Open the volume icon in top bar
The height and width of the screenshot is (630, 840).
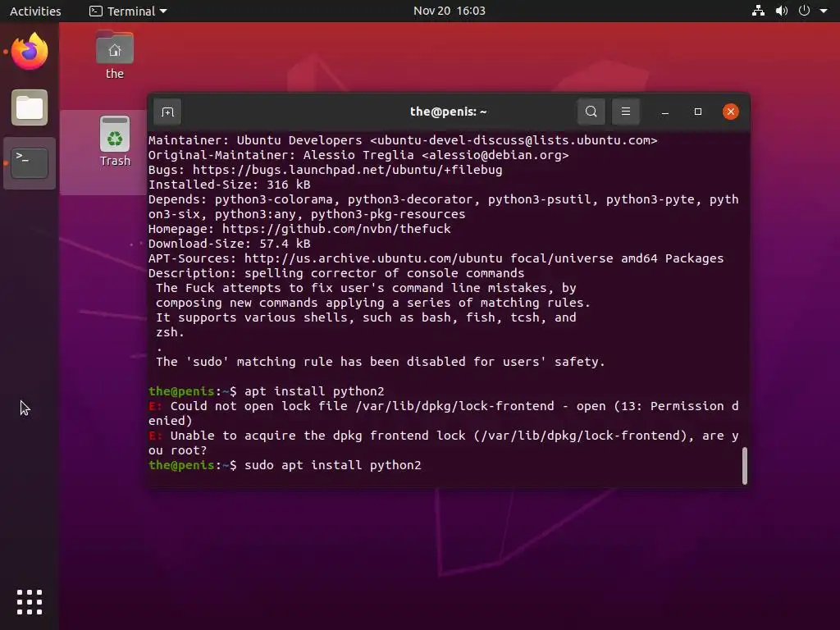tap(782, 11)
